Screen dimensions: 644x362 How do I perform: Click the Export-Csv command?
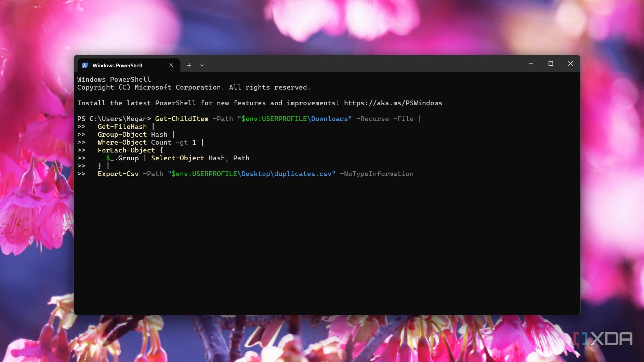pos(118,174)
